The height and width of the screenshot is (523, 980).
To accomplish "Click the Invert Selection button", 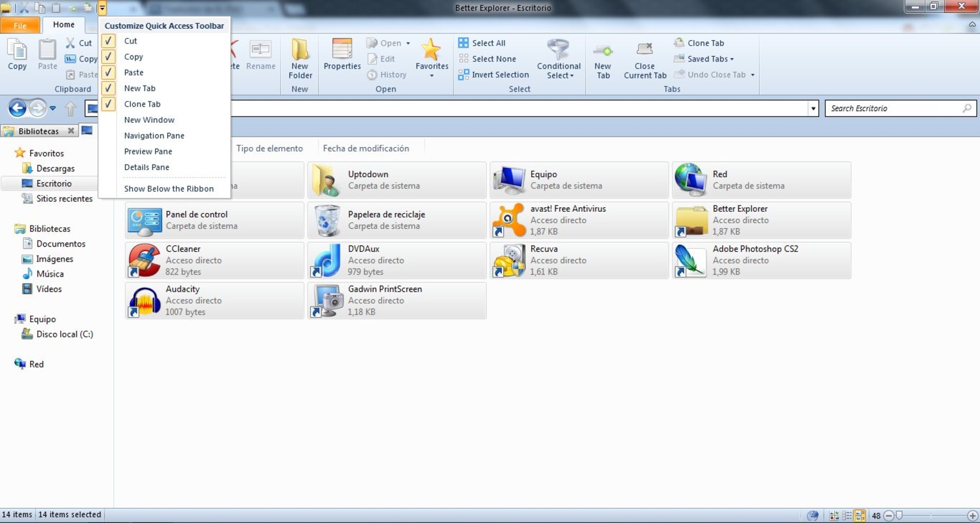I will pyautogui.click(x=493, y=75).
